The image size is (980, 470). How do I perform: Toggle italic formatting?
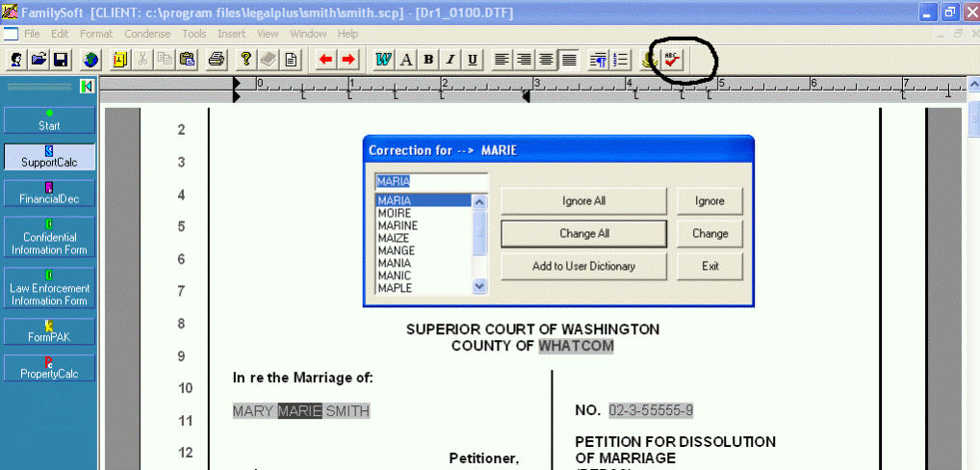pyautogui.click(x=451, y=60)
